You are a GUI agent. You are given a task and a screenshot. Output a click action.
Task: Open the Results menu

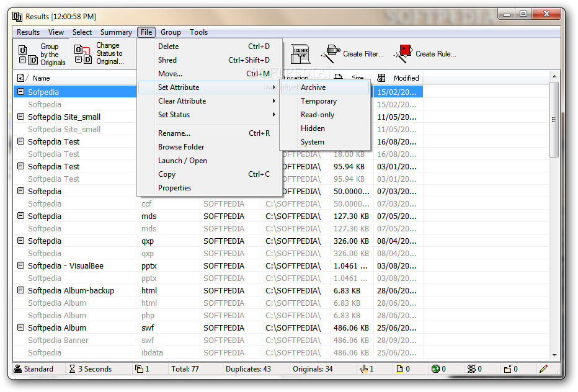tap(28, 32)
